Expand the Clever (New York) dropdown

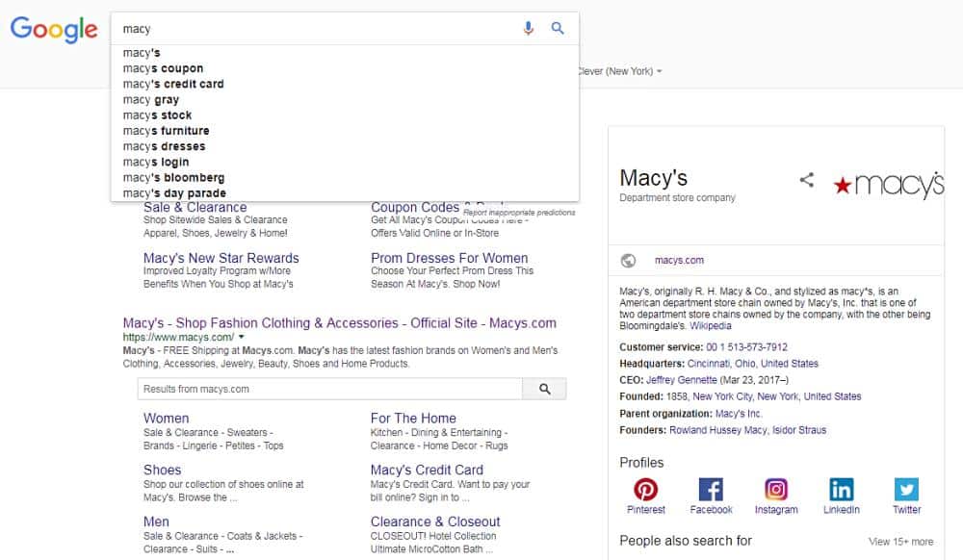[x=619, y=71]
